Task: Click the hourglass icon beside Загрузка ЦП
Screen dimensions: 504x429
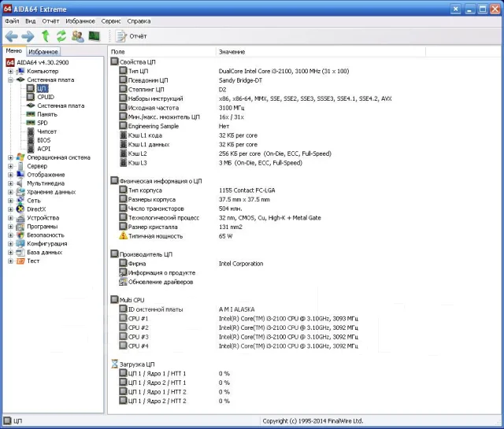Action: [x=114, y=364]
